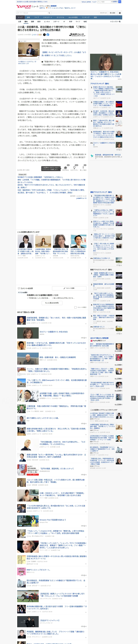
Task: Select the スポーツ category
Action: pos(56,21)
